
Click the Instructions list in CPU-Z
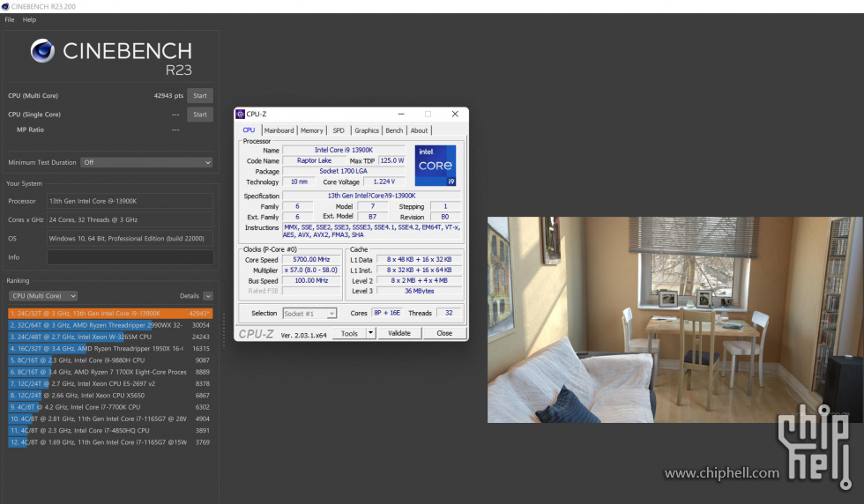point(372,231)
